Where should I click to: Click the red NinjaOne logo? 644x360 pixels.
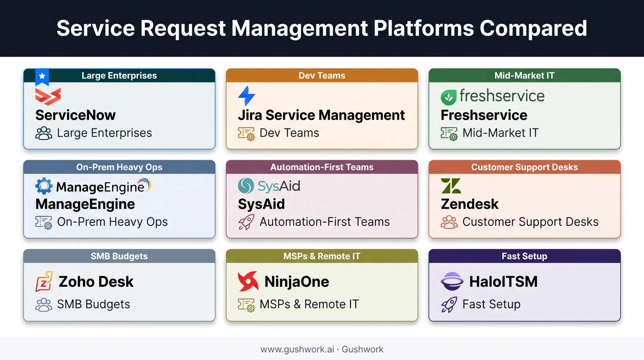tap(248, 281)
